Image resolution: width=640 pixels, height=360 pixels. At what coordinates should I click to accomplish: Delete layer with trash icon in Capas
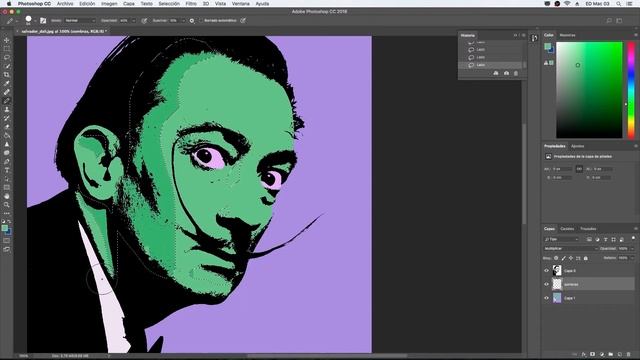click(x=629, y=354)
